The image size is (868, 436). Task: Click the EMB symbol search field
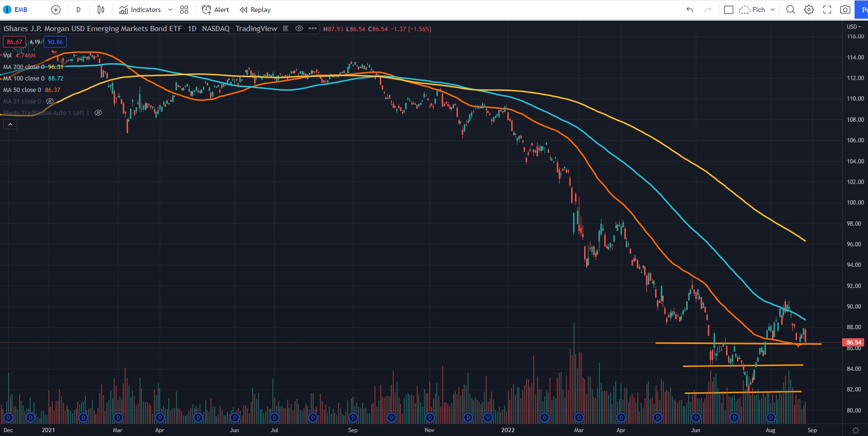tap(21, 10)
